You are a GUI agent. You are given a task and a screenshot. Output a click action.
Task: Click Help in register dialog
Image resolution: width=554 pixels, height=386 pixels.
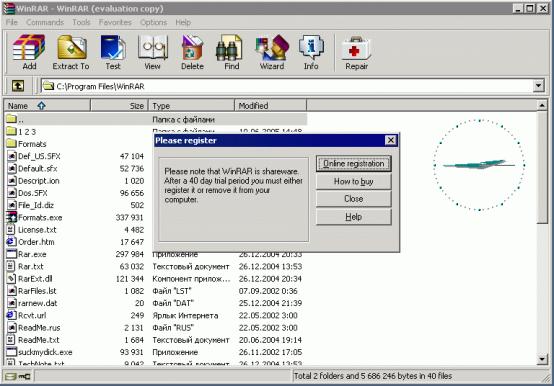(x=354, y=217)
